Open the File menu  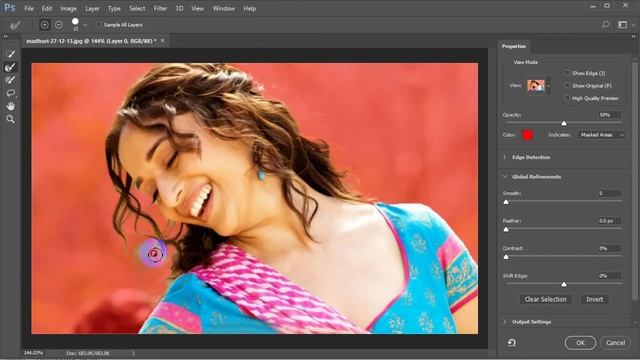(29, 8)
